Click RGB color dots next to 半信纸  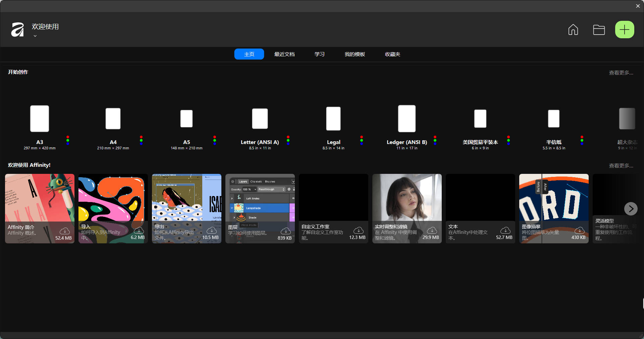click(x=582, y=140)
